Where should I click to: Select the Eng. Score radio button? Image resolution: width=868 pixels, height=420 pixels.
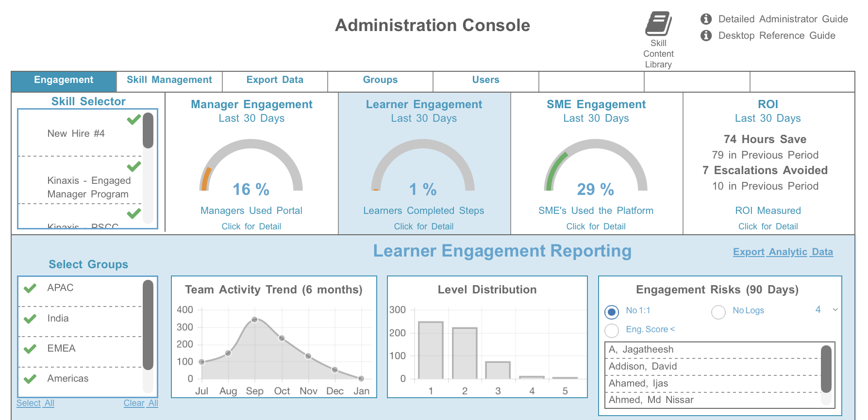[x=612, y=330]
